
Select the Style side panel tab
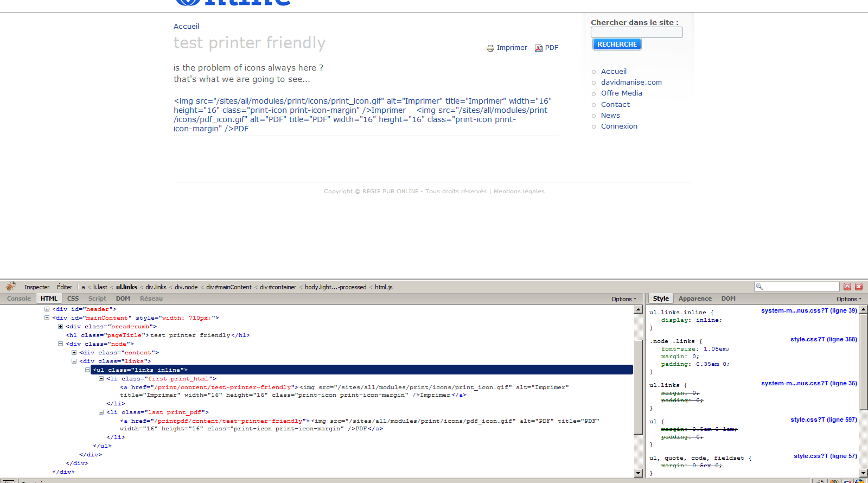[661, 298]
